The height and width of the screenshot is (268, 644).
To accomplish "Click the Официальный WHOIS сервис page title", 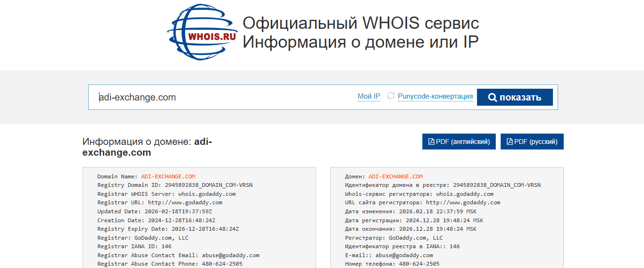I will (361, 23).
